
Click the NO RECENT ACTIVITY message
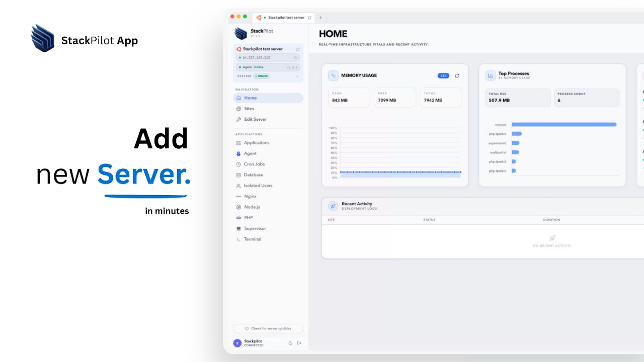click(552, 246)
